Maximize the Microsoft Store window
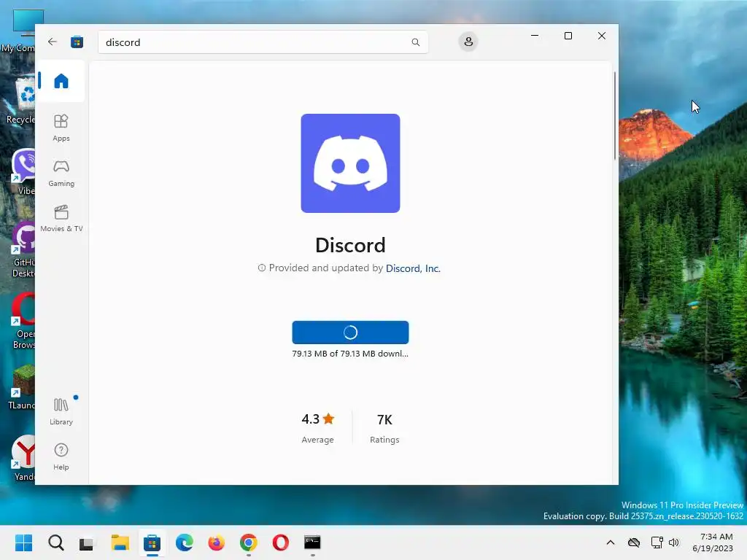The image size is (747, 560). pyautogui.click(x=568, y=36)
